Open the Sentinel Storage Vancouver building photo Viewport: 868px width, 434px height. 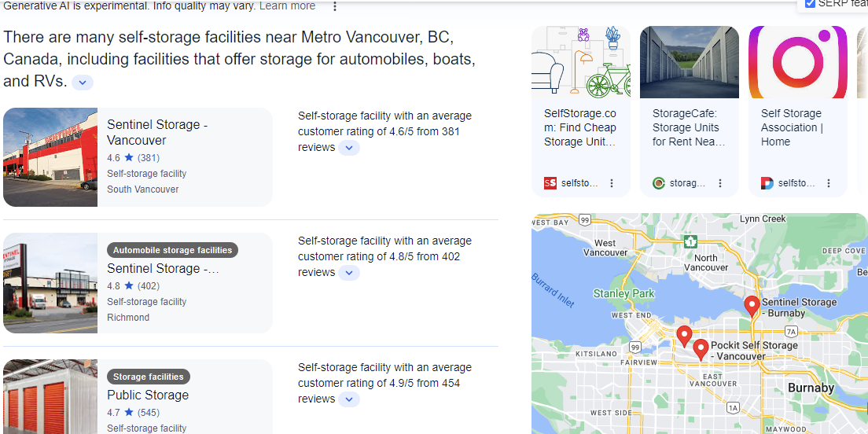(50, 157)
